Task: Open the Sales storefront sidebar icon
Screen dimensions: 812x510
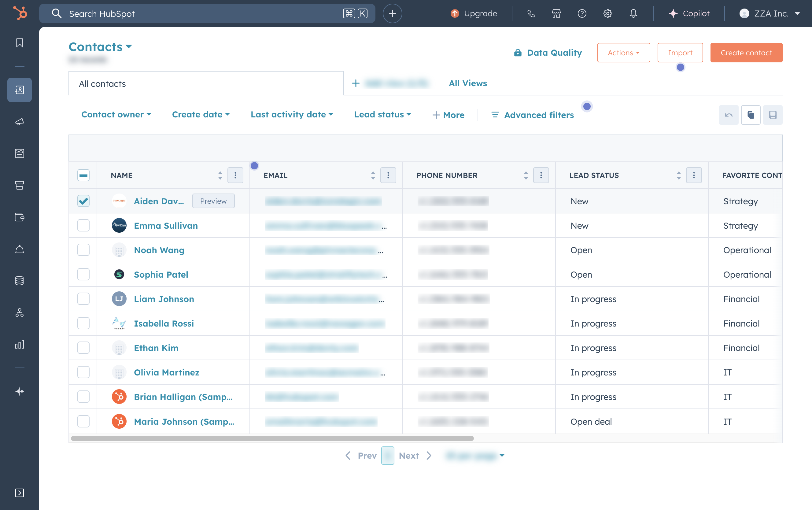Action: (20, 185)
